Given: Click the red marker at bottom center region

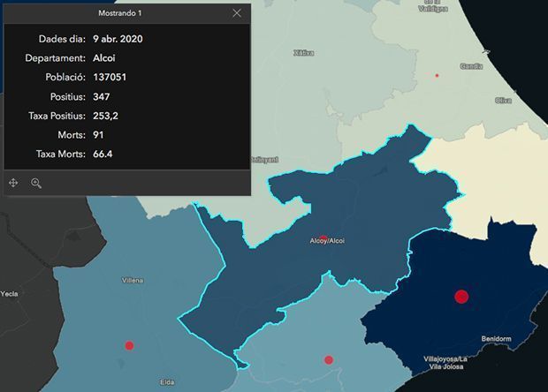Looking at the screenshot, I should pyautogui.click(x=328, y=359).
